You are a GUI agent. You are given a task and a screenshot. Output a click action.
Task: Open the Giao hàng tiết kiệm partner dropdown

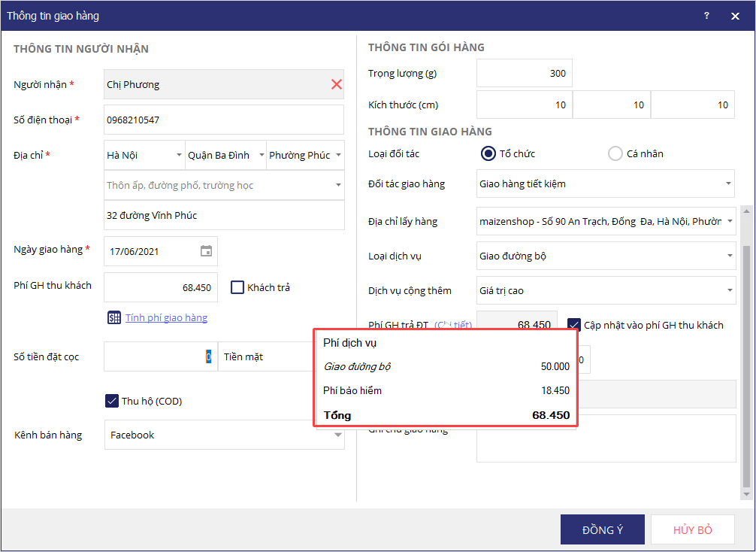click(606, 183)
